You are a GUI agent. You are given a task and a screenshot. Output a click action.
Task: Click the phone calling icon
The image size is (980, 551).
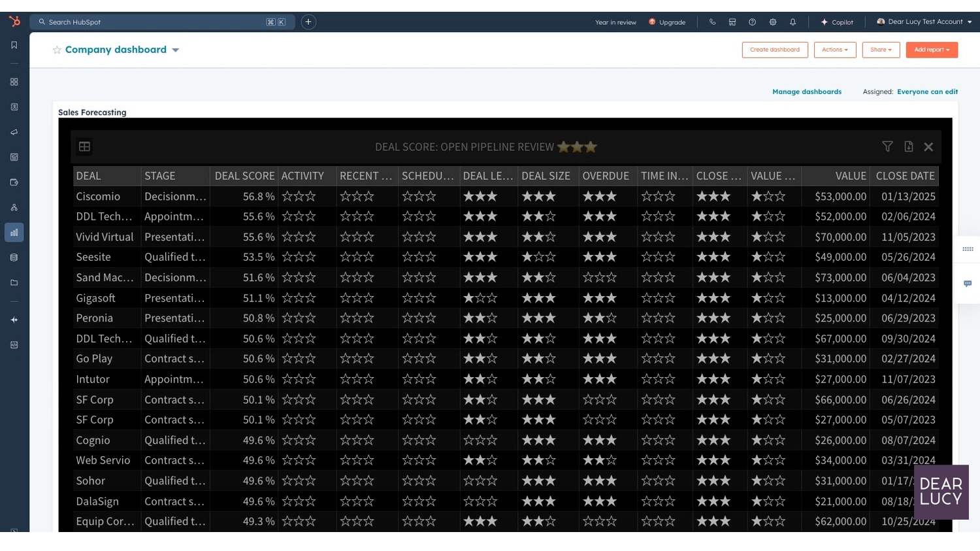712,22
